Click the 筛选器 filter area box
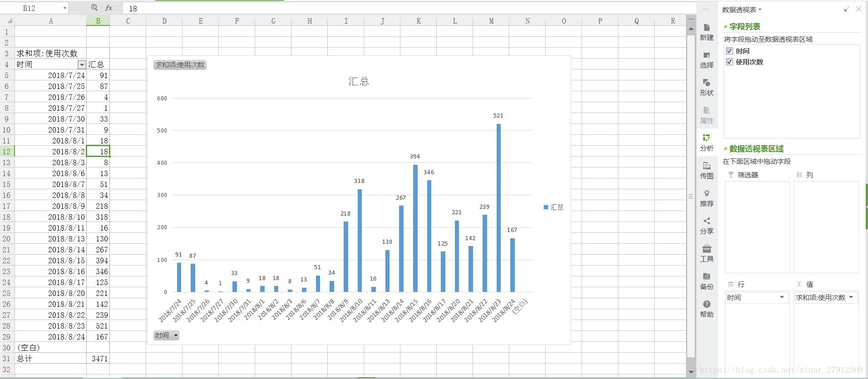 (757, 227)
